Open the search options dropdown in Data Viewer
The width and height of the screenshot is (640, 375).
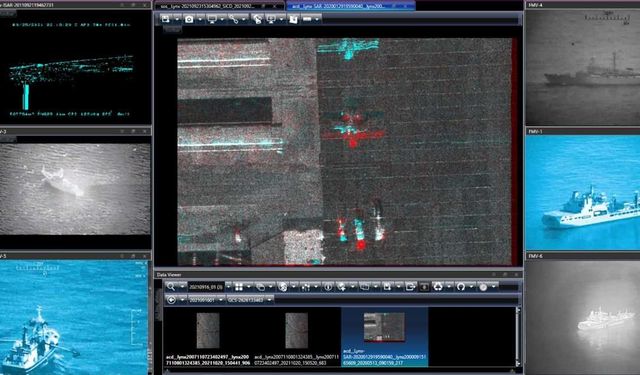click(x=182, y=287)
